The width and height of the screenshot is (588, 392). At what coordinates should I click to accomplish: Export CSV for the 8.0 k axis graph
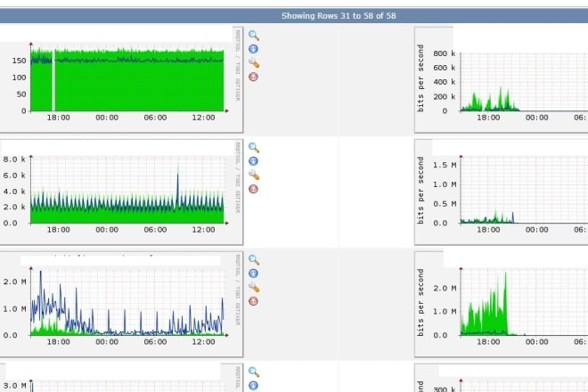(254, 161)
